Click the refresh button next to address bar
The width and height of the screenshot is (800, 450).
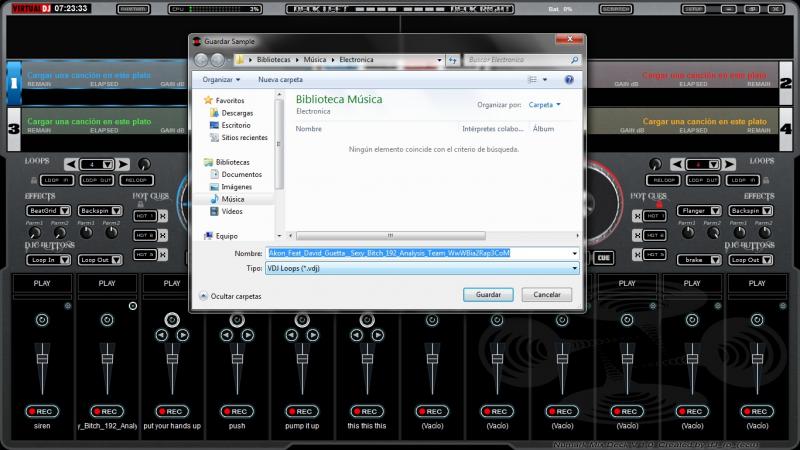(x=453, y=60)
